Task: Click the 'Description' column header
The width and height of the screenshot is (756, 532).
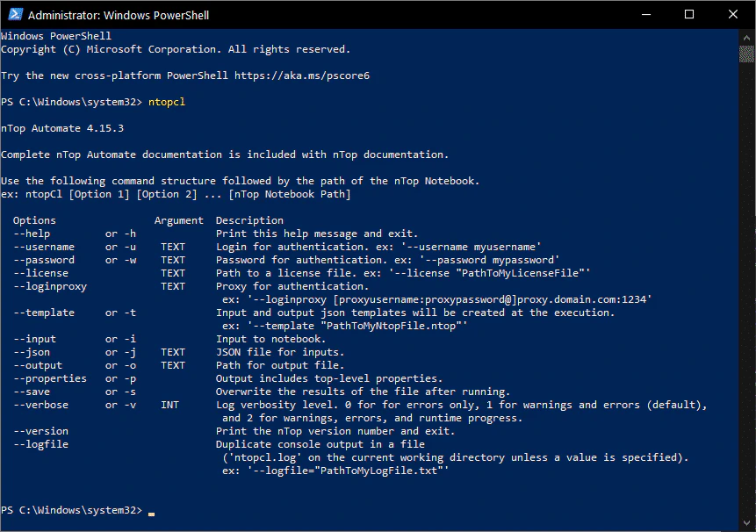Action: [249, 220]
